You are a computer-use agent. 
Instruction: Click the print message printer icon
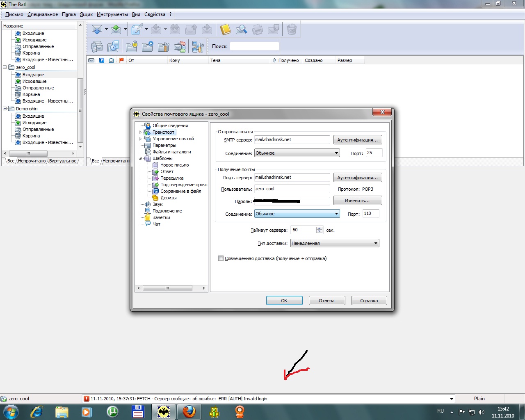pyautogui.click(x=258, y=30)
